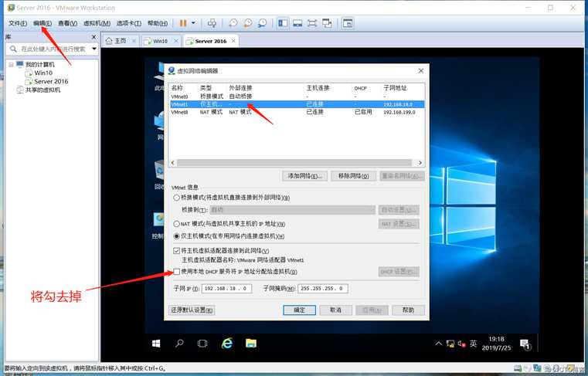This screenshot has width=588, height=376.
Task: Click the 移除网络(O) button
Action: pyautogui.click(x=354, y=176)
